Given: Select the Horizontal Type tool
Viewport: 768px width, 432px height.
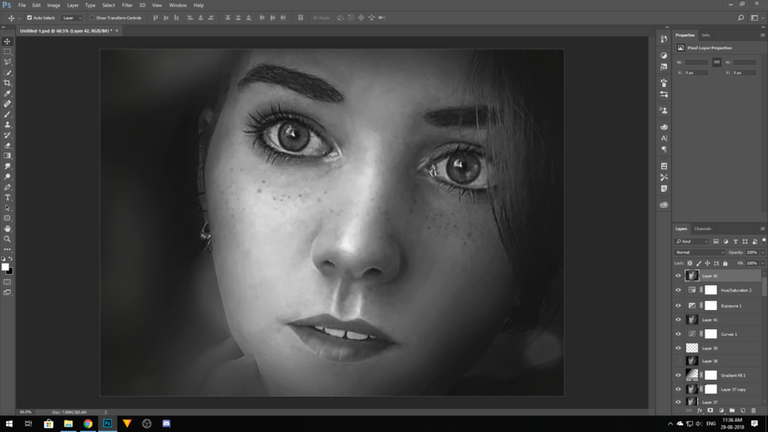Looking at the screenshot, I should point(8,198).
